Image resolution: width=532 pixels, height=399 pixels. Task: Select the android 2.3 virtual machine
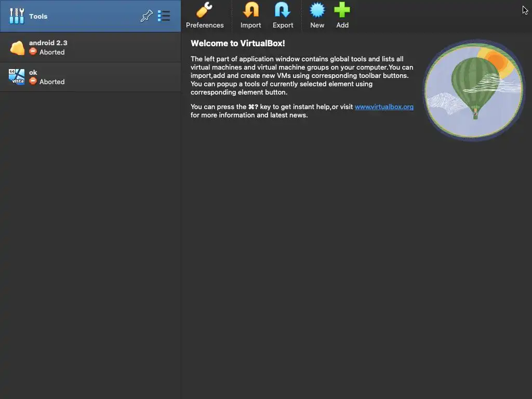pyautogui.click(x=90, y=47)
